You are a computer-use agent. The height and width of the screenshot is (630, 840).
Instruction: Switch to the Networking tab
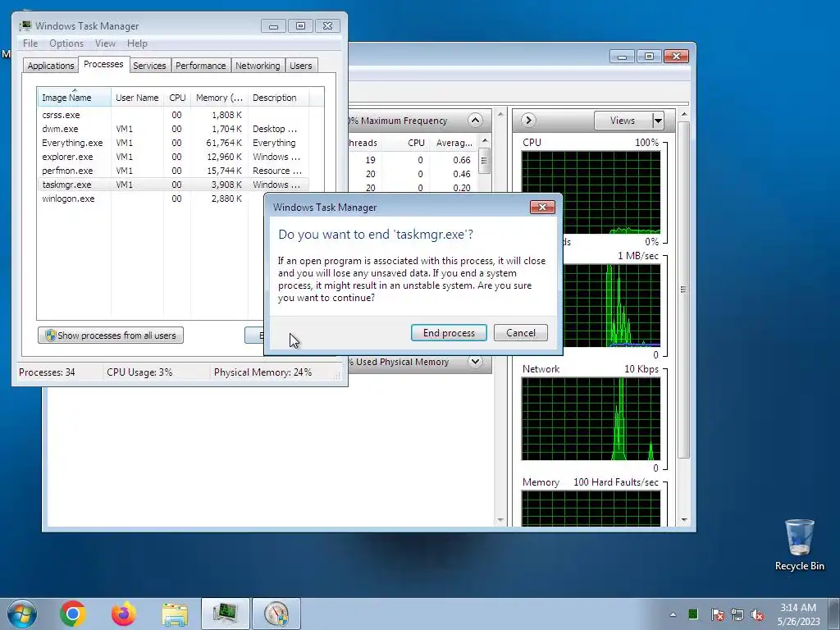tap(258, 66)
